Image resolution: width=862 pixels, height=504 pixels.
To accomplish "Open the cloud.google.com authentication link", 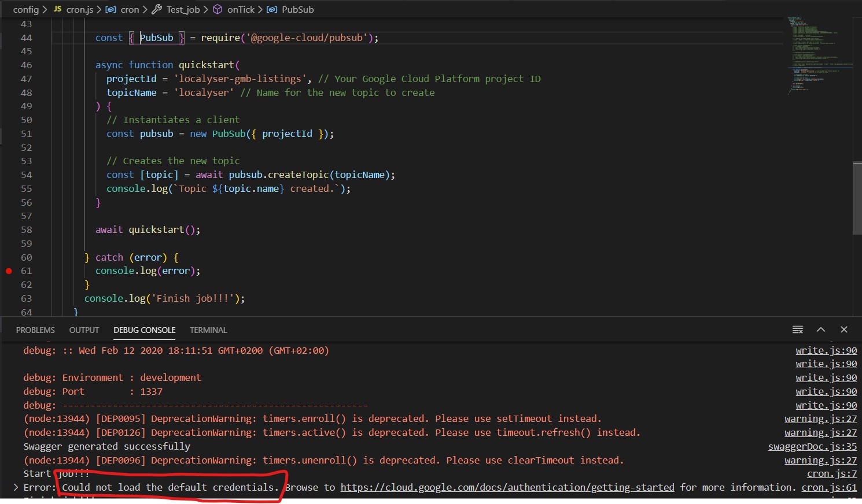I will (x=507, y=487).
